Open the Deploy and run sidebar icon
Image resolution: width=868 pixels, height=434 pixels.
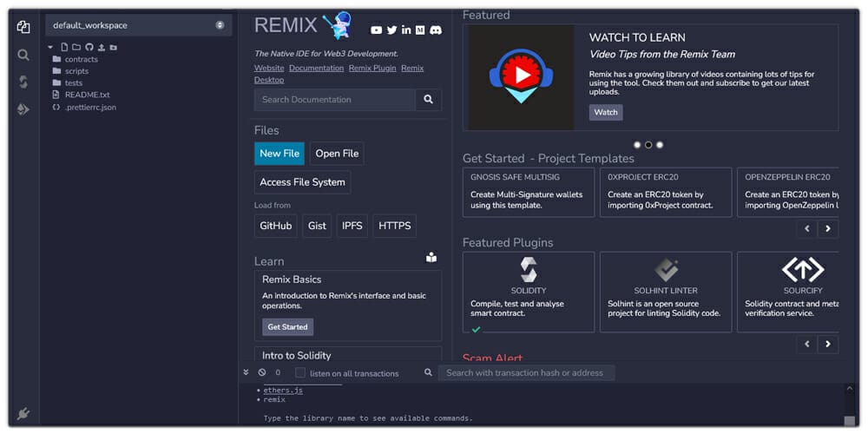pyautogui.click(x=23, y=109)
